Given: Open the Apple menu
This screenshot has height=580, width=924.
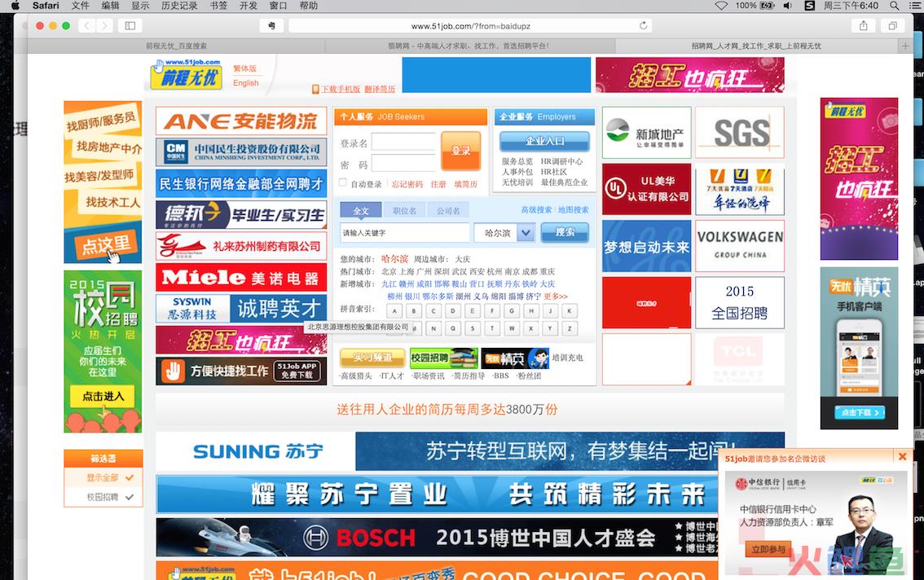Looking at the screenshot, I should click(x=15, y=6).
